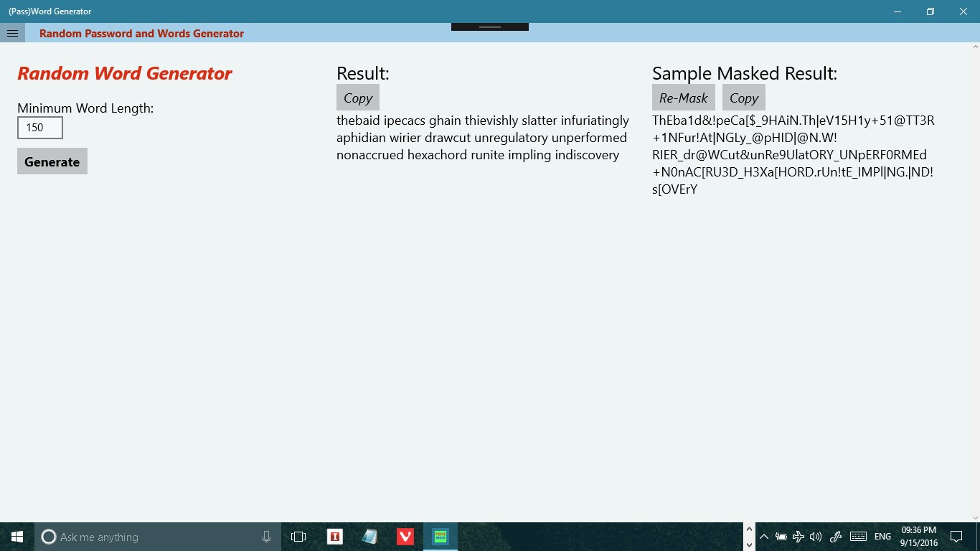The image size is (980, 551).
Task: Click the Cortana microphone icon
Action: point(266,537)
